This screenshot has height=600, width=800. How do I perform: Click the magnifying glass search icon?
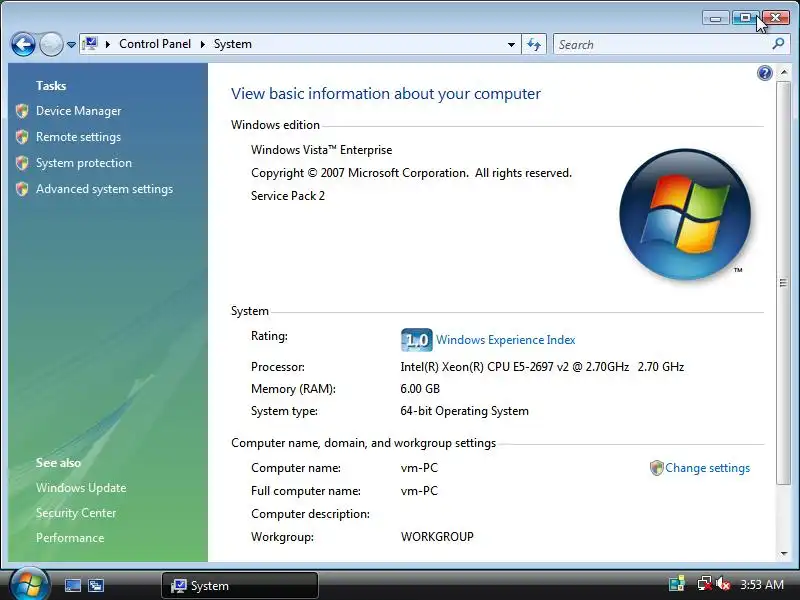[778, 44]
